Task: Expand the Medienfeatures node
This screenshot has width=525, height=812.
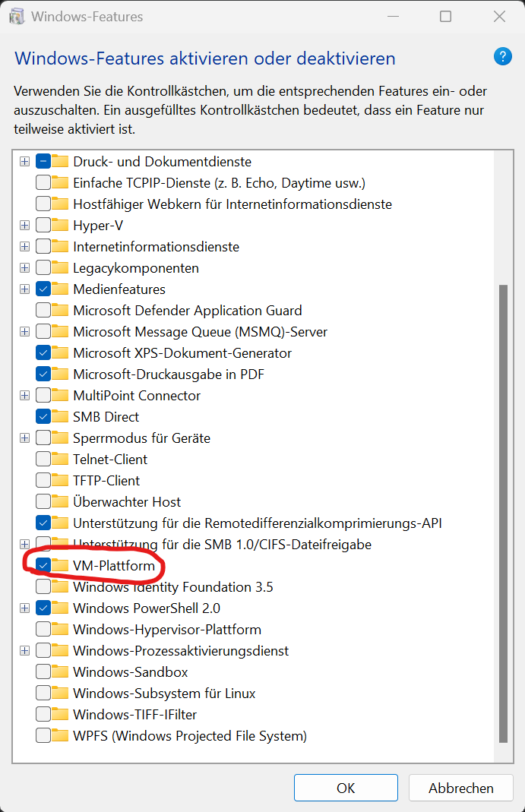Action: tap(24, 289)
